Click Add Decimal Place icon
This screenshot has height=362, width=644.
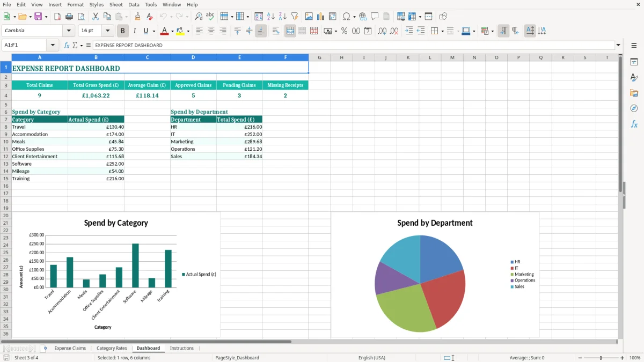tap(382, 31)
